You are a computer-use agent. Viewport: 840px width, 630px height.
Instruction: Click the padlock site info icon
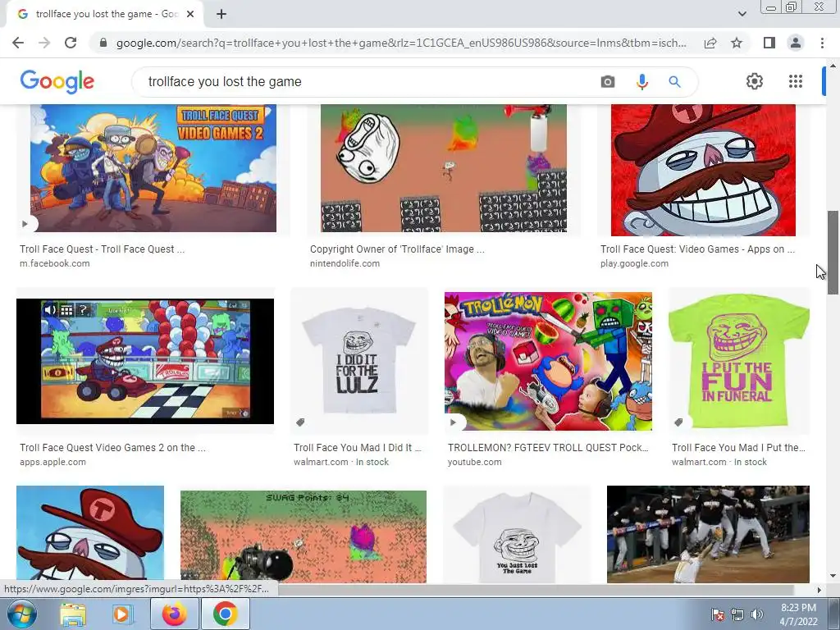pos(103,43)
